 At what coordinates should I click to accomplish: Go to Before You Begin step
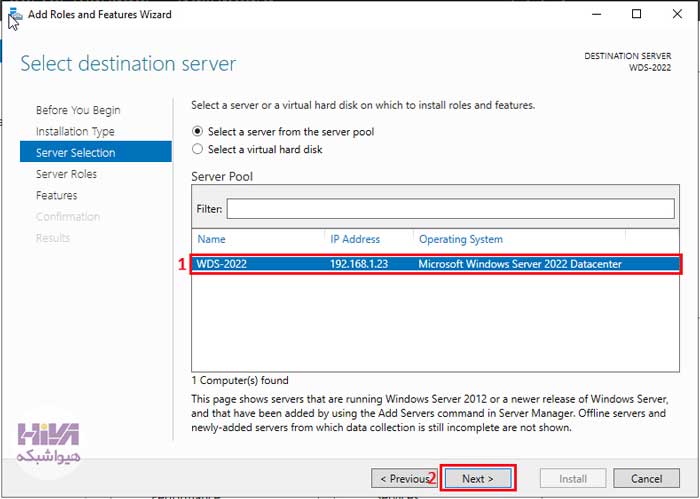tap(78, 110)
